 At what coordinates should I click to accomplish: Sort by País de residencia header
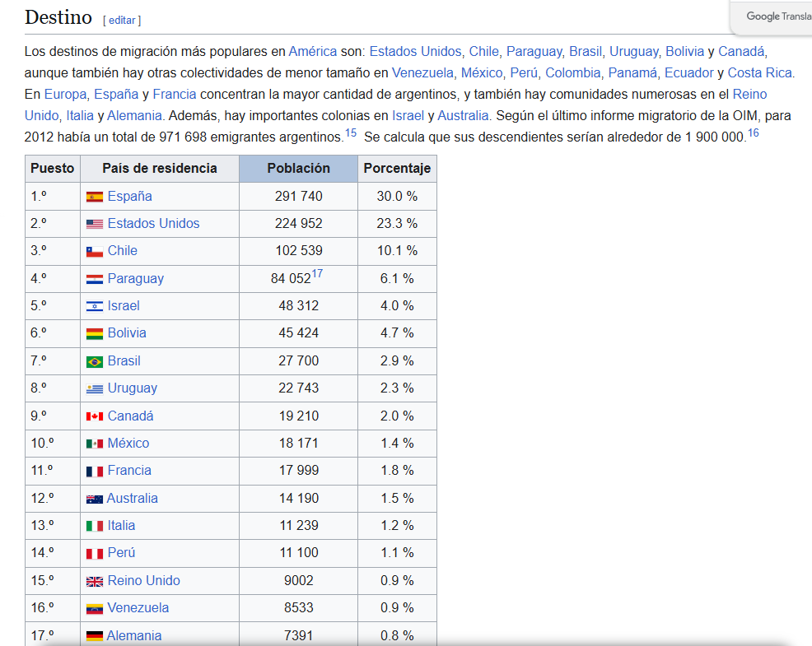pyautogui.click(x=160, y=168)
